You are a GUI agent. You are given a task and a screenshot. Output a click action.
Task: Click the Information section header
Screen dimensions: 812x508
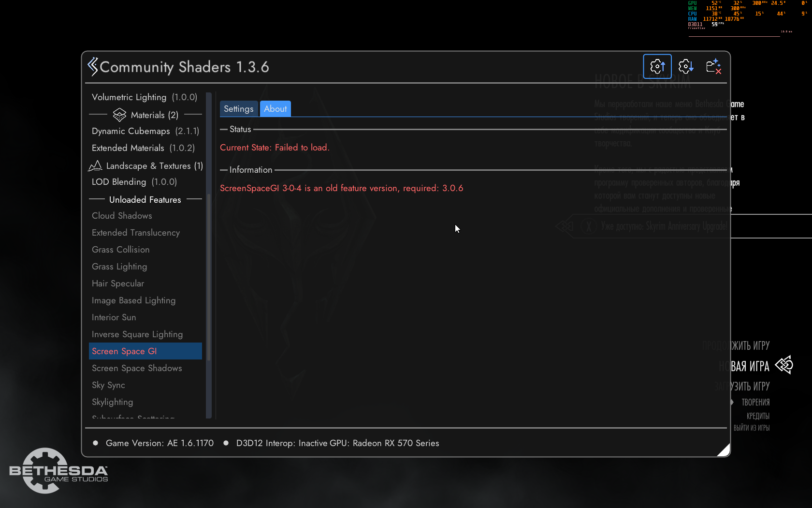251,170
